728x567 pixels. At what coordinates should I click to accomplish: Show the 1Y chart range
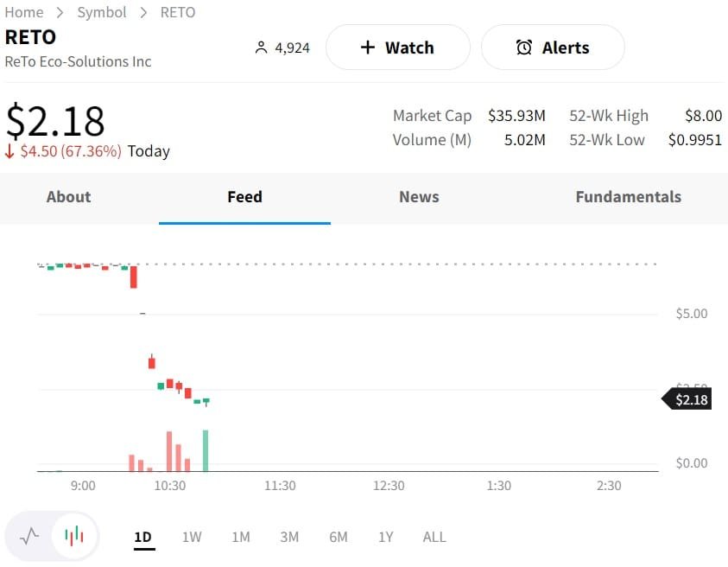pos(385,537)
